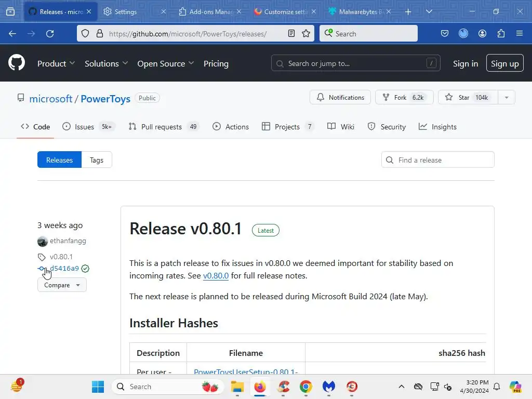Image resolution: width=532 pixels, height=399 pixels.
Task: Open the Pull requests tab
Action: point(164,127)
